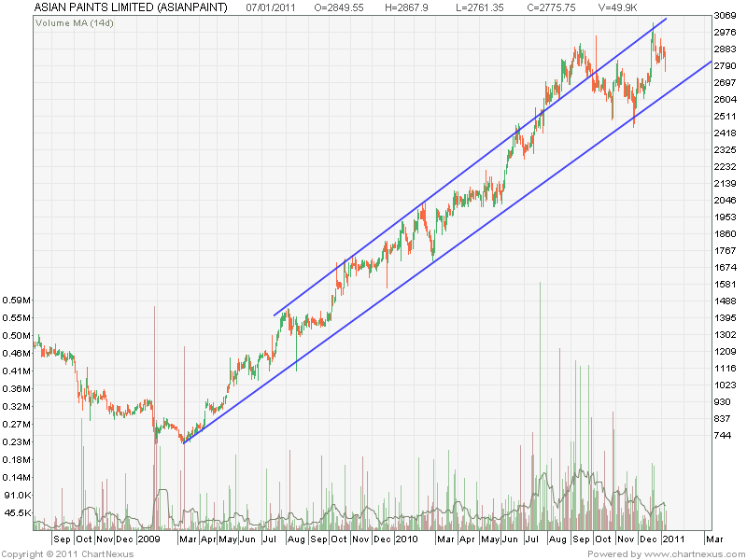
Task: Click the O=2849.55 open value
Action: (x=339, y=7)
